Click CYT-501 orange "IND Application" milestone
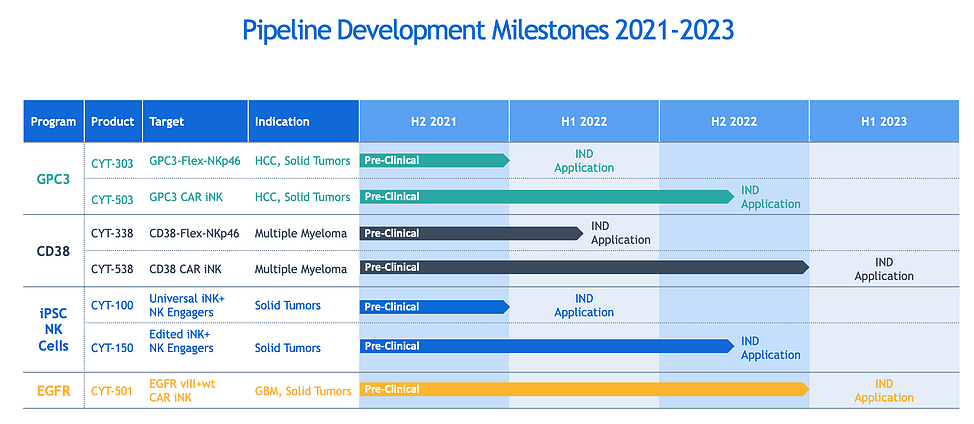 [x=884, y=390]
